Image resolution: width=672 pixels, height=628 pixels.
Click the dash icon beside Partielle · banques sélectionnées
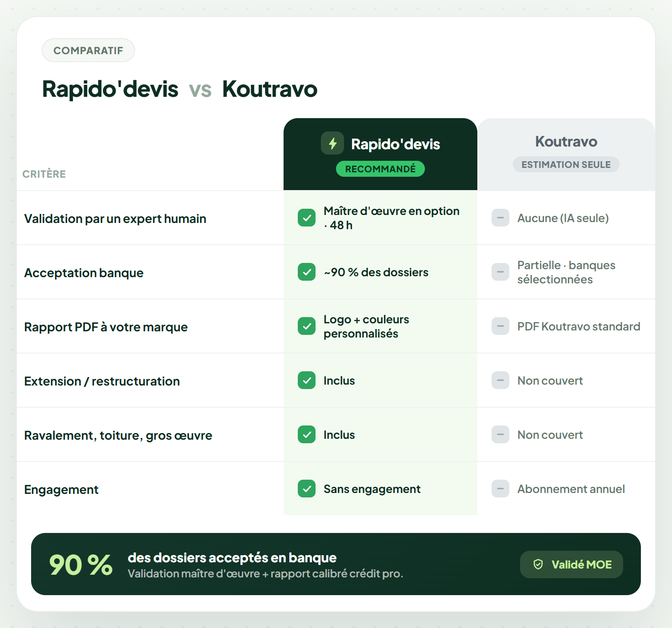pyautogui.click(x=500, y=272)
